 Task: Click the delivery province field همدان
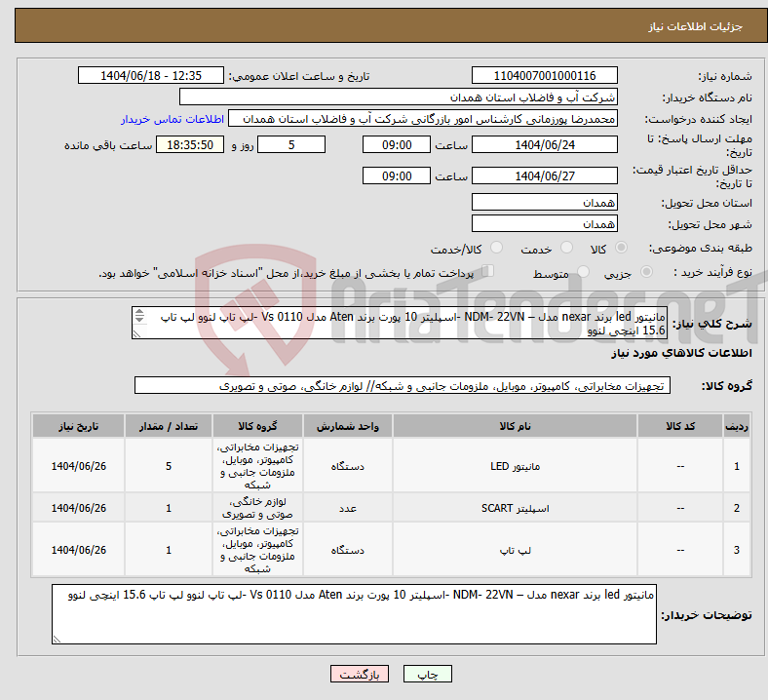click(x=544, y=202)
